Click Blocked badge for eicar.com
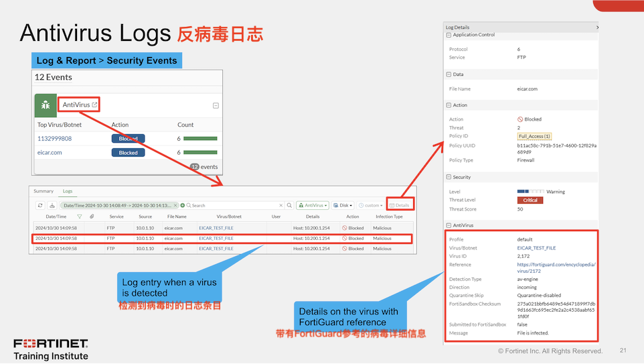Screen dimensions: 644x364 point(128,153)
